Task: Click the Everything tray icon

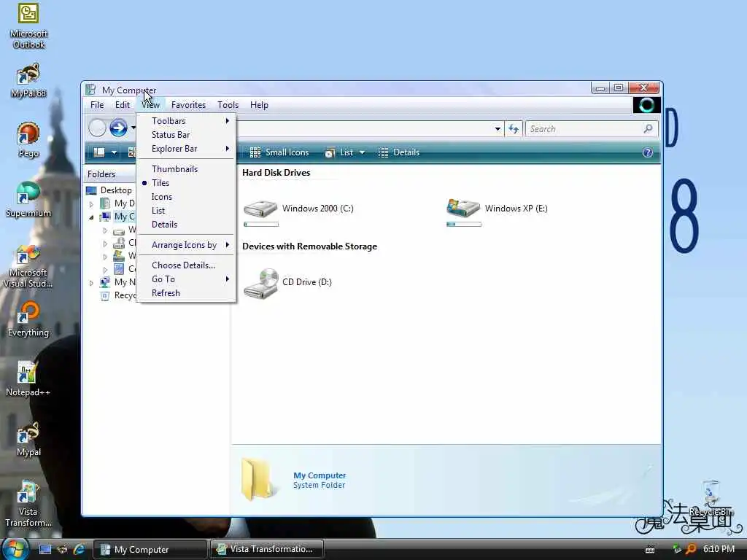Action: click(x=691, y=549)
